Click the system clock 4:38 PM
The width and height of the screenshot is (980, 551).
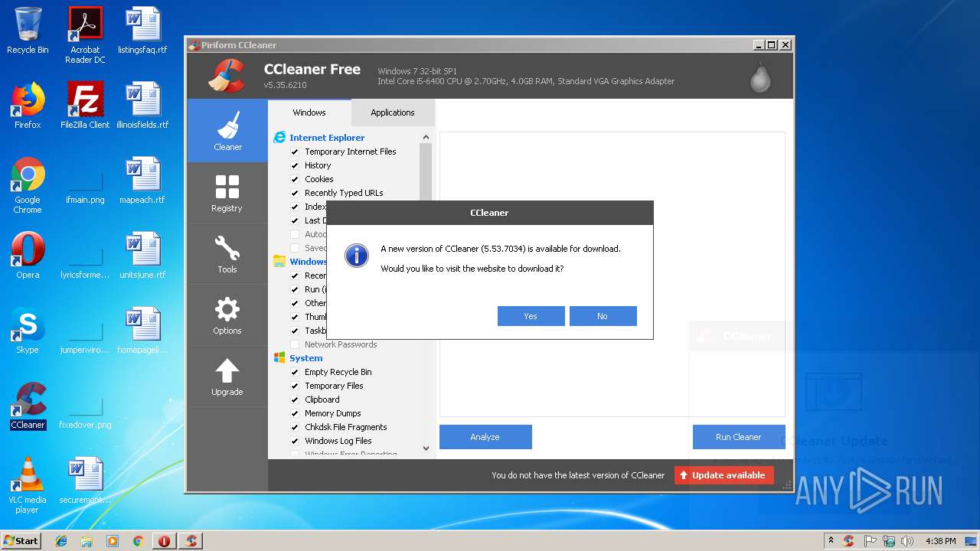point(940,541)
